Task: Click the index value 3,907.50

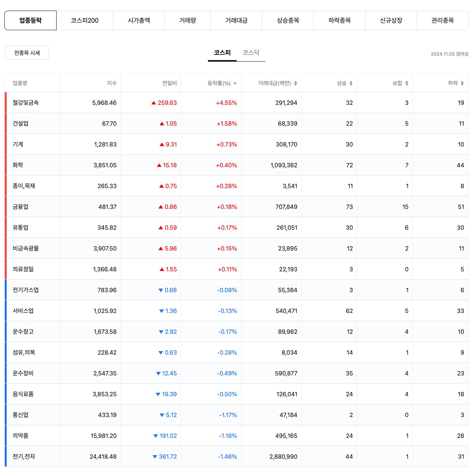Action: pyautogui.click(x=105, y=249)
